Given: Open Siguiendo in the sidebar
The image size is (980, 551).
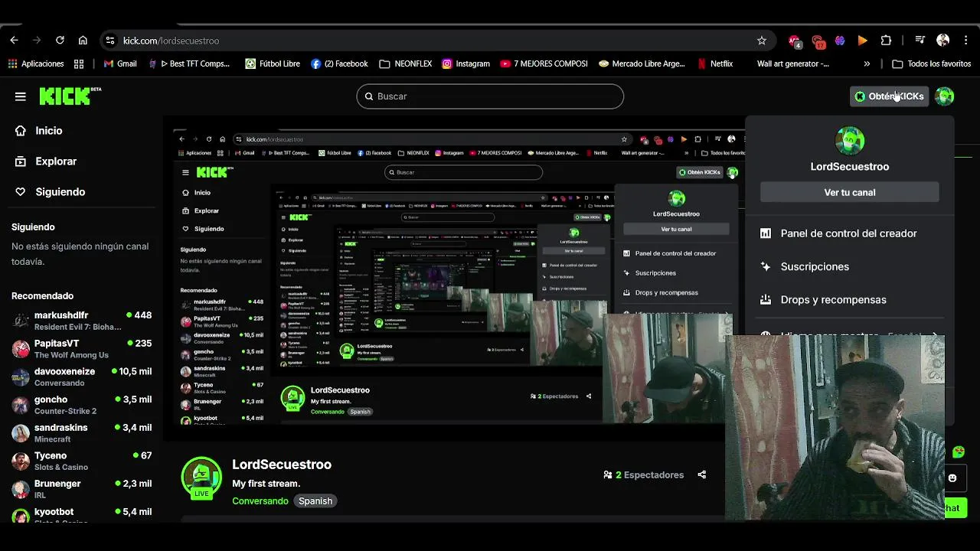Looking at the screenshot, I should click(60, 192).
